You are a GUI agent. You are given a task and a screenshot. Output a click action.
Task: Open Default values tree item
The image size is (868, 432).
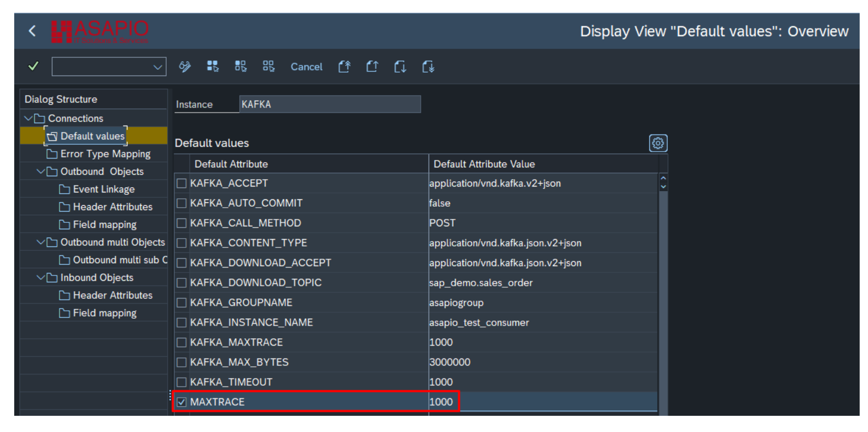[93, 136]
